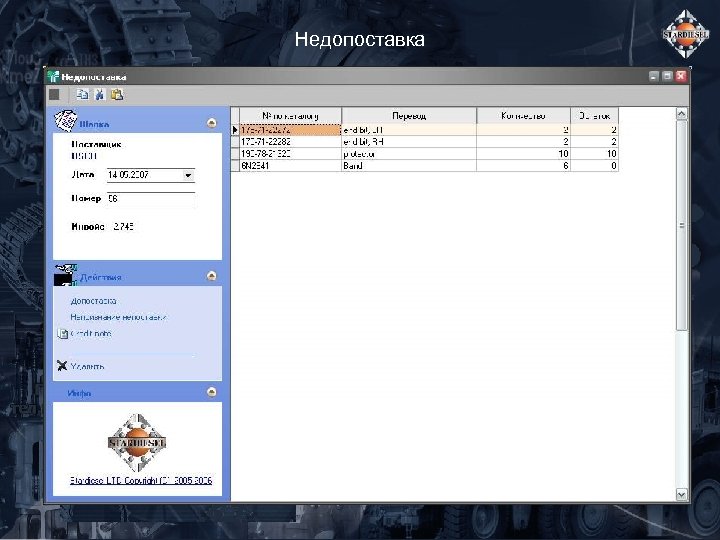Collapse the Действия panel

point(211,276)
